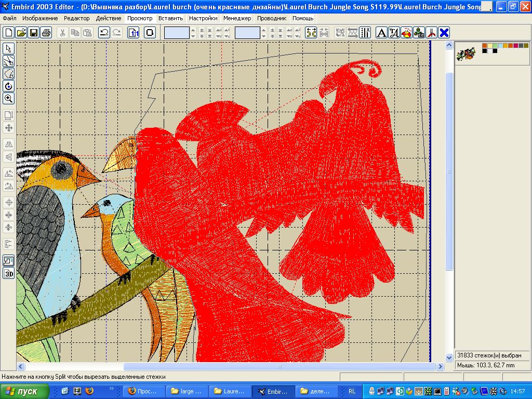Open the Редактор menu
Image resolution: width=532 pixels, height=399 pixels.
(x=76, y=18)
